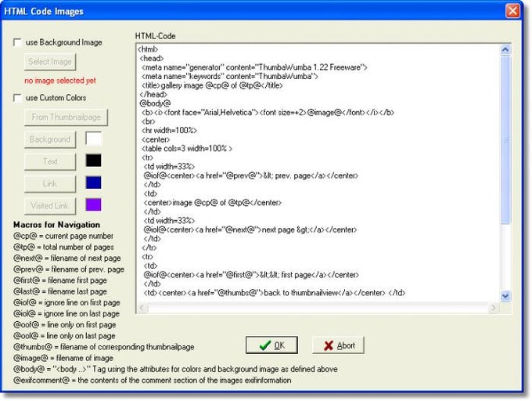Click the @ool@ line only on last page macro
The width and height of the screenshot is (532, 401).
point(64,336)
